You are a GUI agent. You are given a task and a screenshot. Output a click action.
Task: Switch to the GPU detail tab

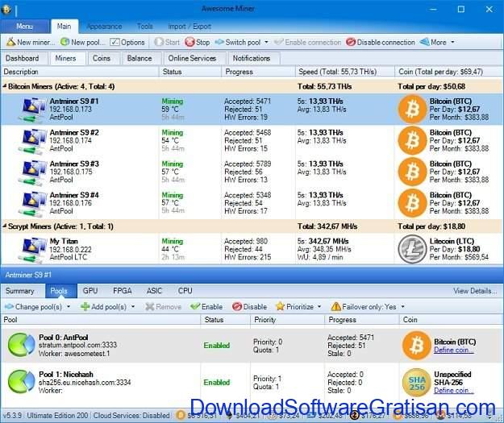pos(90,291)
